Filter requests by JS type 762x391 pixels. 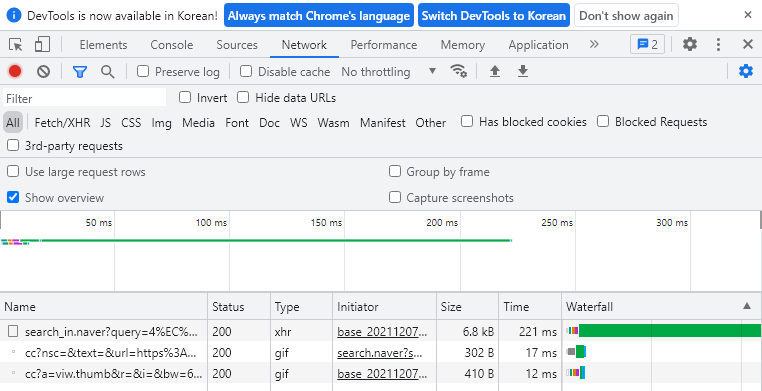point(105,122)
